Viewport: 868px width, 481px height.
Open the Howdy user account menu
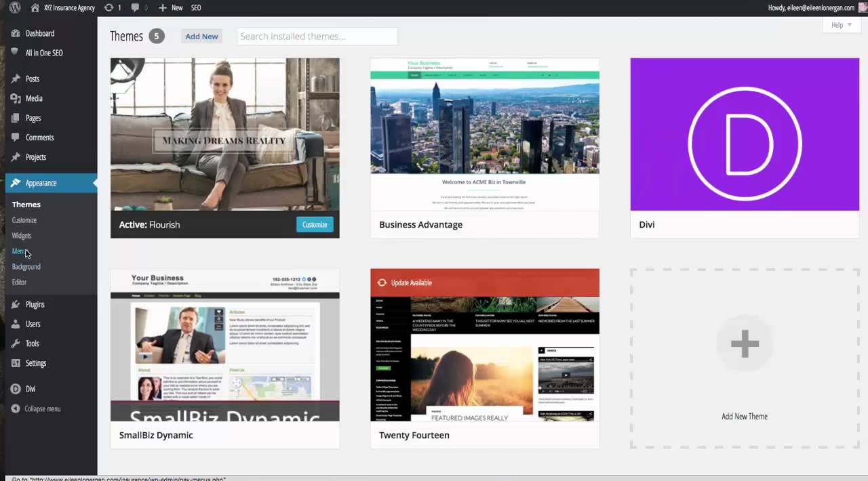point(811,7)
